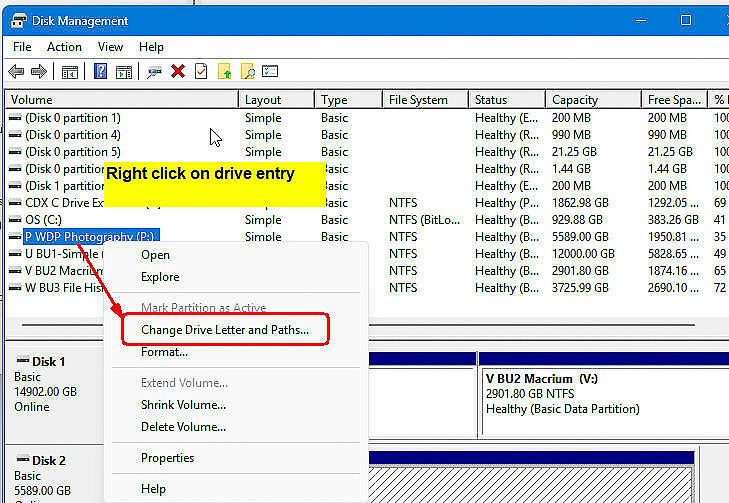
Task: Select the (Disk 0 partition 5) volume row
Action: point(73,152)
